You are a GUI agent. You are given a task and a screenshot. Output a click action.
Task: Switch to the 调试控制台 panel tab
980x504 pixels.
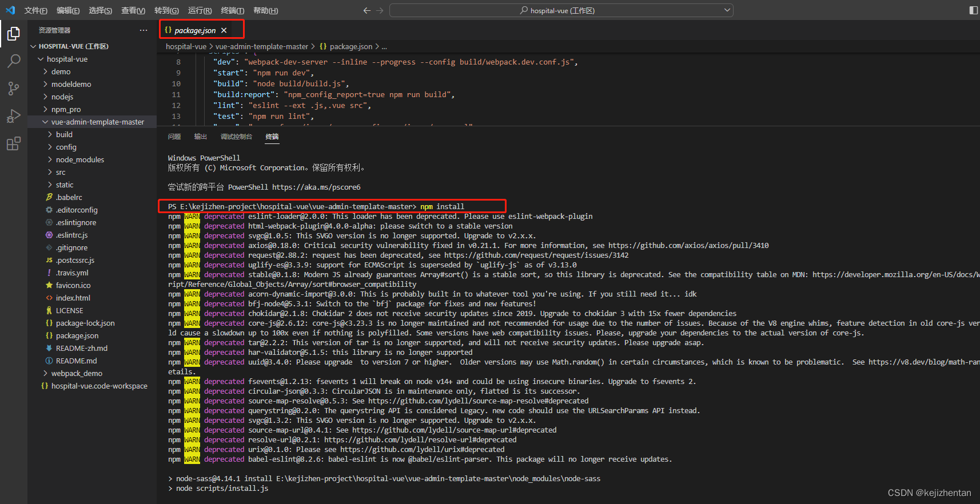(236, 137)
